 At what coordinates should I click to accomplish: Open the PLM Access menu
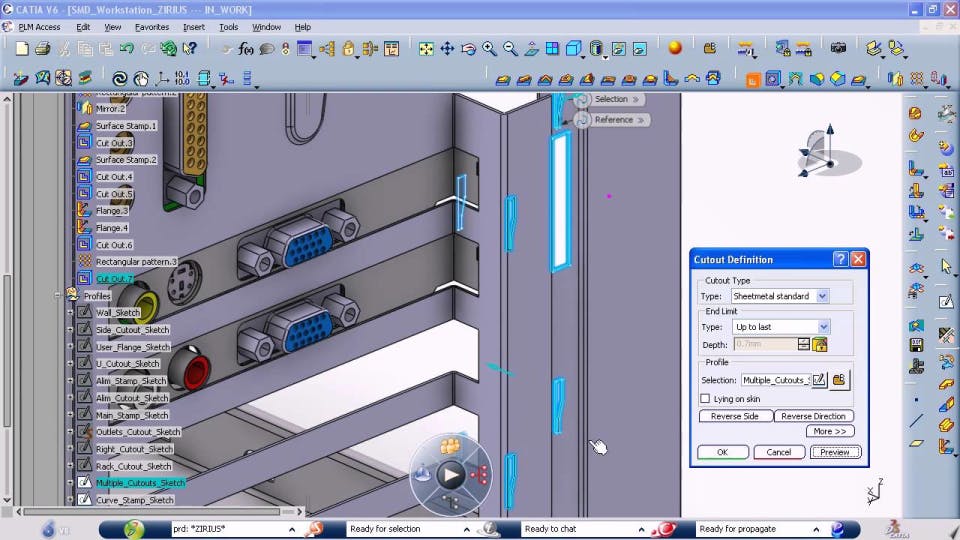click(x=39, y=27)
